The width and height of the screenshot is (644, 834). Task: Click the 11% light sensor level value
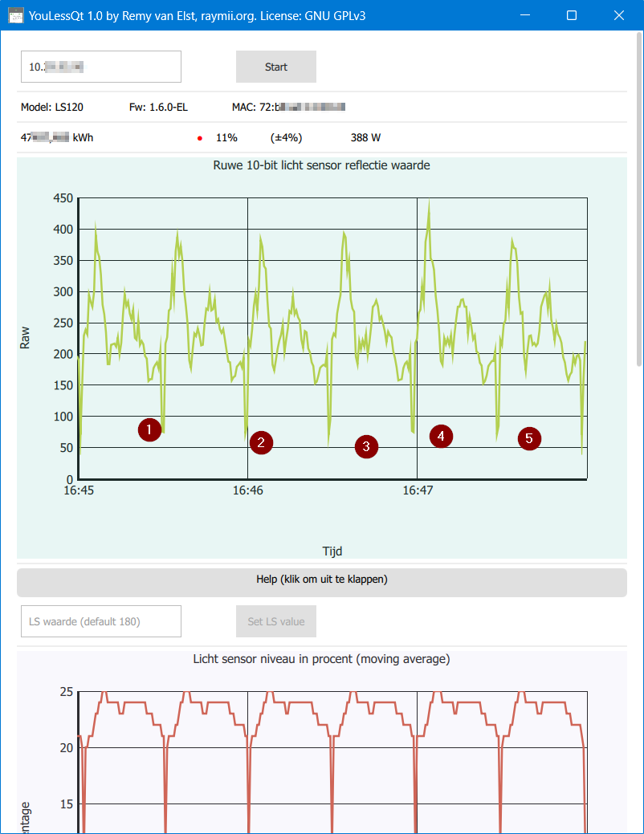tap(226, 138)
